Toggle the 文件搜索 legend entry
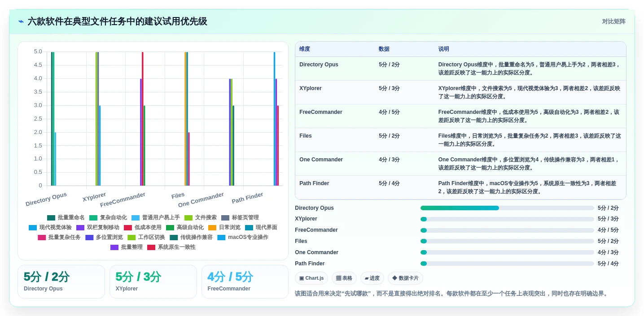Viewport: 644px width, 316px height. click(x=200, y=217)
